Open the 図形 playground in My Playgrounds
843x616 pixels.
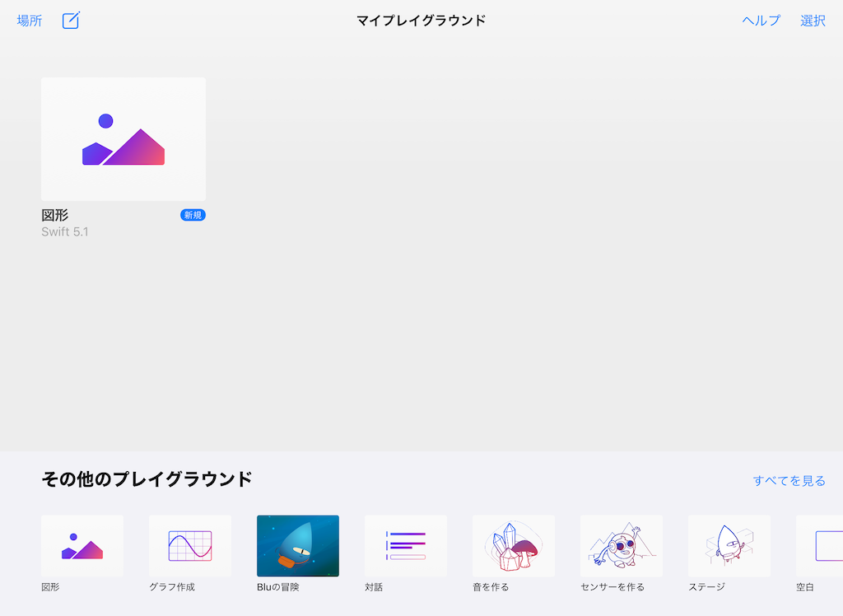[123, 139]
